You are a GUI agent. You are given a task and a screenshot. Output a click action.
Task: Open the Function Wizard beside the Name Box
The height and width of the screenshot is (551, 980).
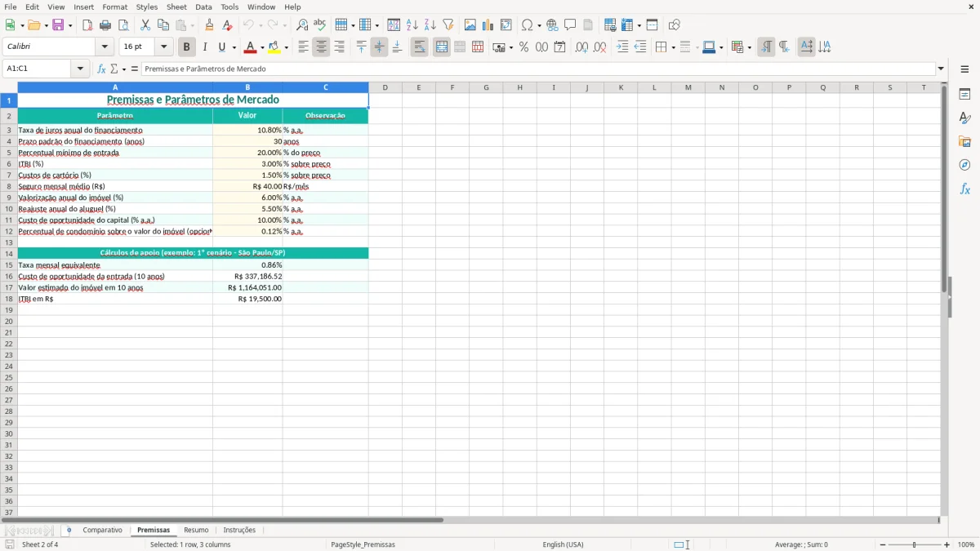point(102,69)
